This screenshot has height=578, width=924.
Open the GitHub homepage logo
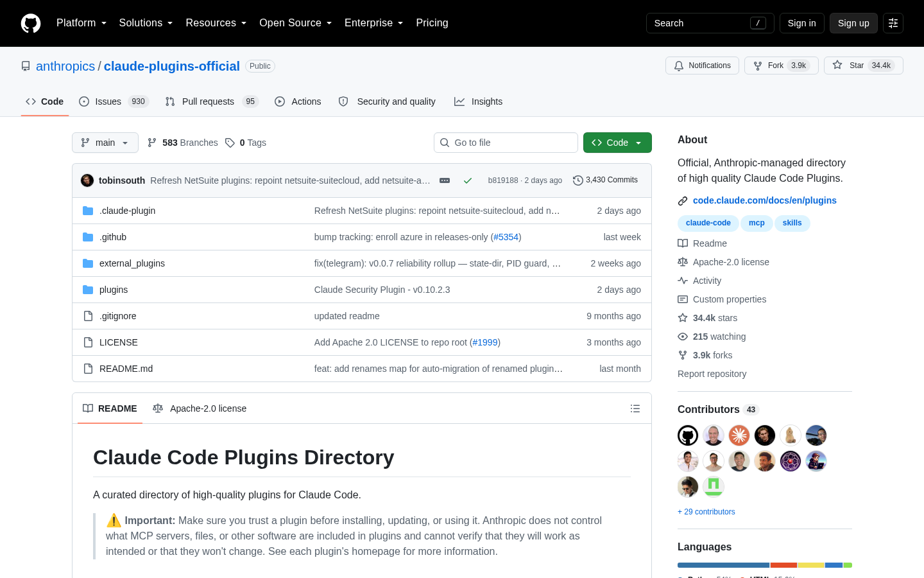click(31, 23)
